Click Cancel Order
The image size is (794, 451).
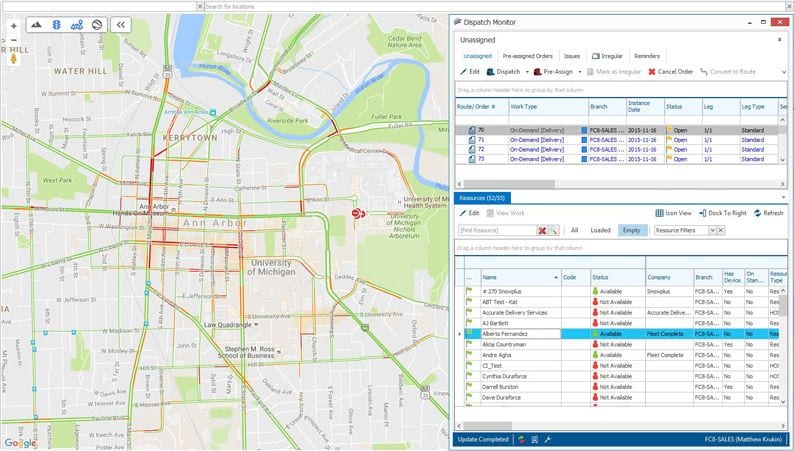[670, 72]
